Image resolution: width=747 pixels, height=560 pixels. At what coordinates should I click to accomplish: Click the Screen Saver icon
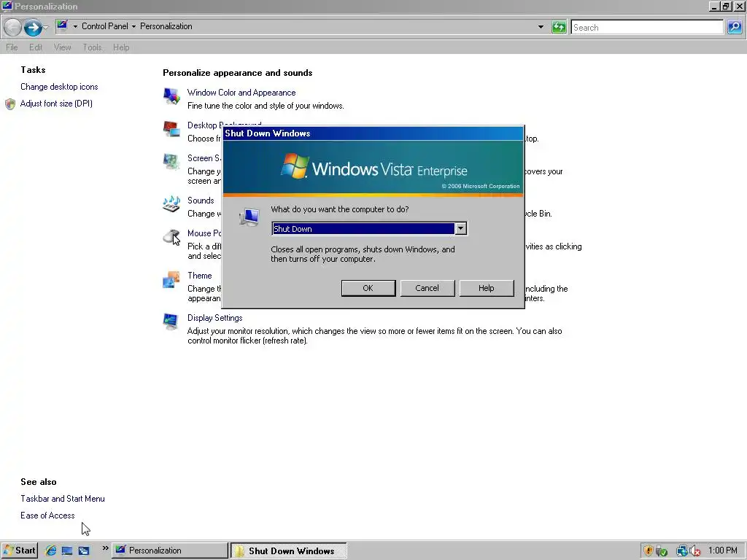(171, 162)
